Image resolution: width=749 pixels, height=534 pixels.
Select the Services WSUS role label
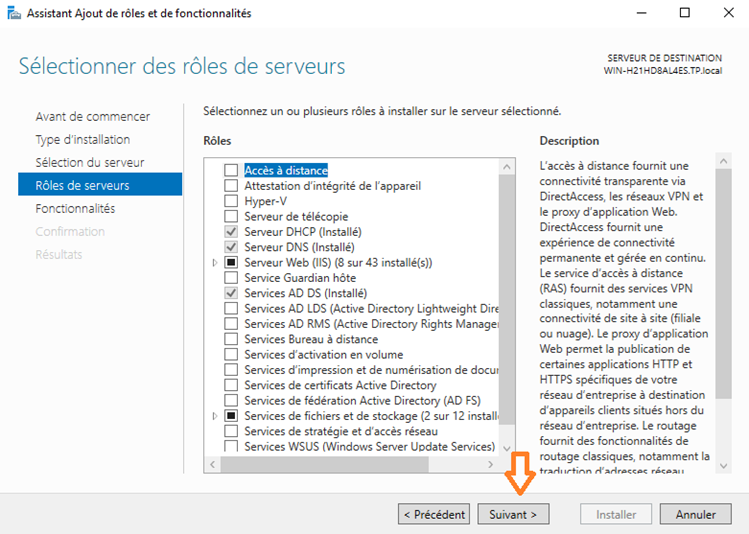click(370, 446)
